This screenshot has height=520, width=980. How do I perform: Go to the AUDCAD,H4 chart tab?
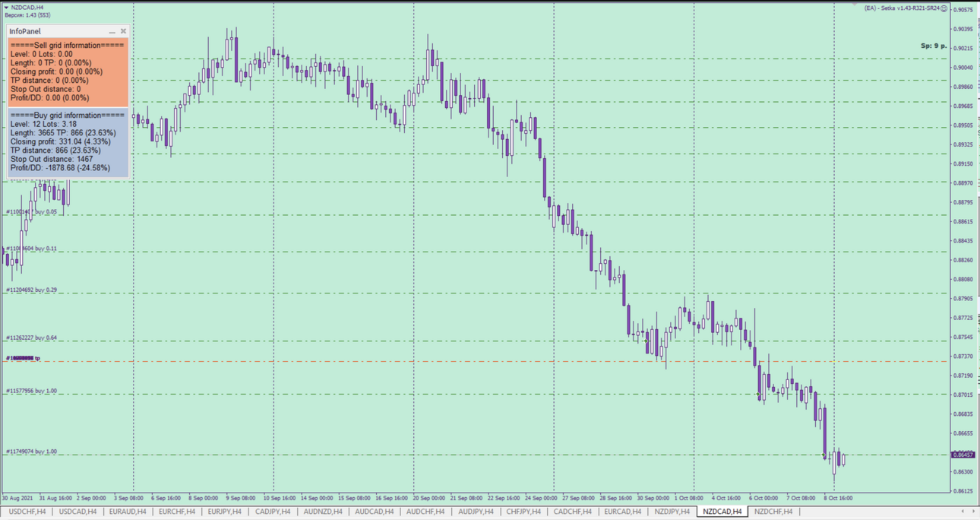point(375,512)
